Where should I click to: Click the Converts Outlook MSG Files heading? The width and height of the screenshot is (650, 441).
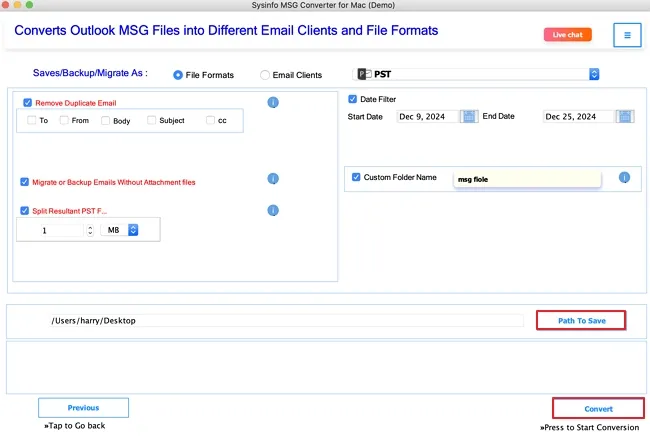pos(226,31)
